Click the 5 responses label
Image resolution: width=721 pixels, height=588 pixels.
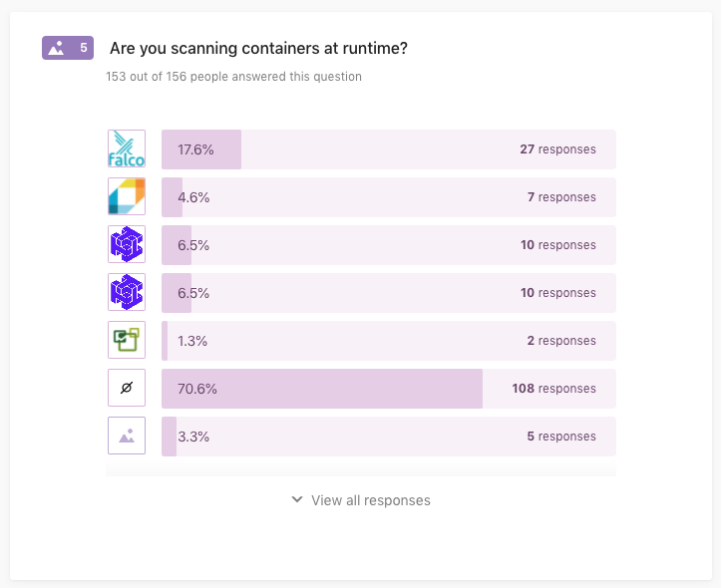pyautogui.click(x=561, y=436)
